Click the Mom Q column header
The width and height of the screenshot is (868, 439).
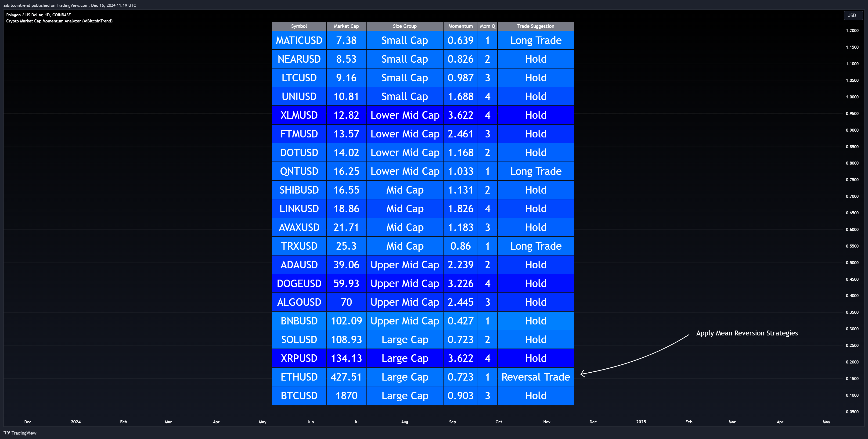[x=488, y=26]
